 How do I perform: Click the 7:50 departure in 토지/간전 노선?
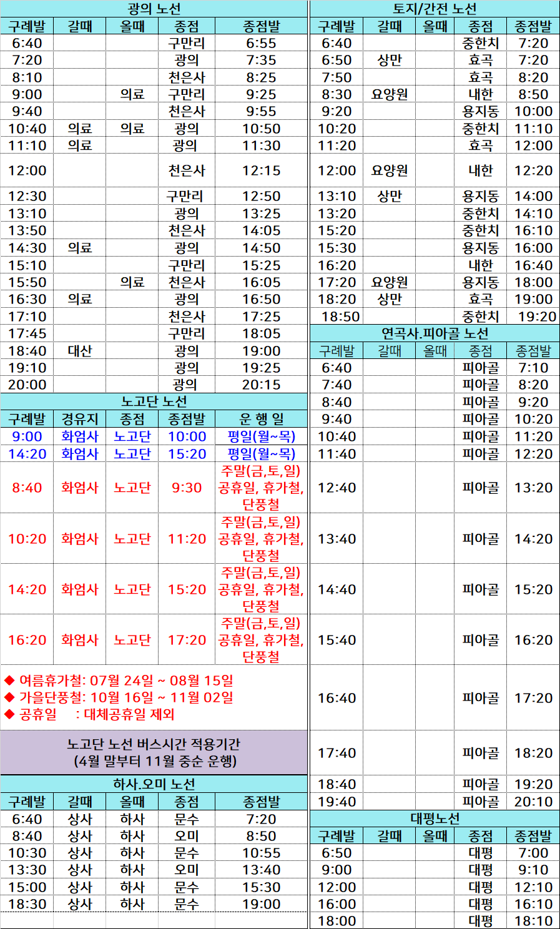(x=336, y=77)
